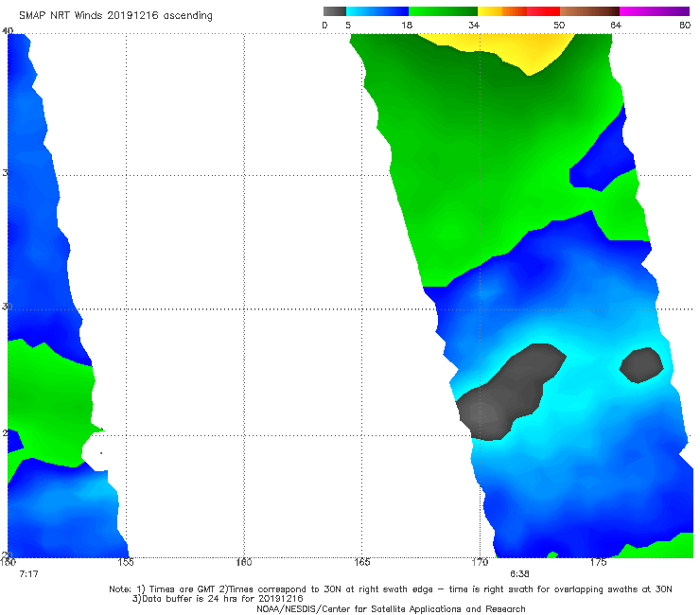Click the color bar label "64"
The image size is (700, 615).
pyautogui.click(x=616, y=26)
